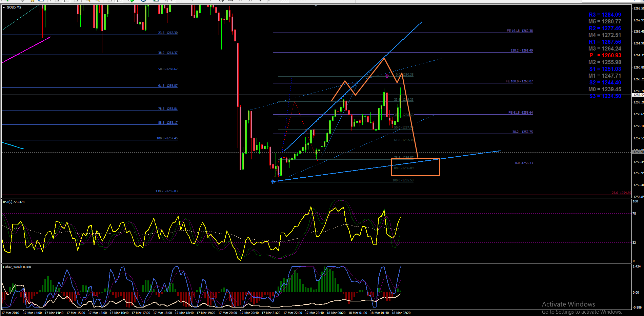Click the 17 Mar 14:00 time label
This screenshot has height=316, width=644.
(33, 313)
